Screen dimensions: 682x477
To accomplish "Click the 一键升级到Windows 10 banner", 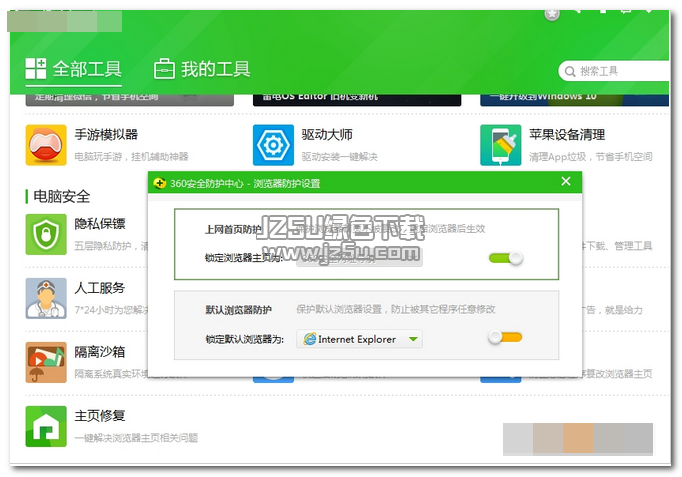I will (574, 100).
